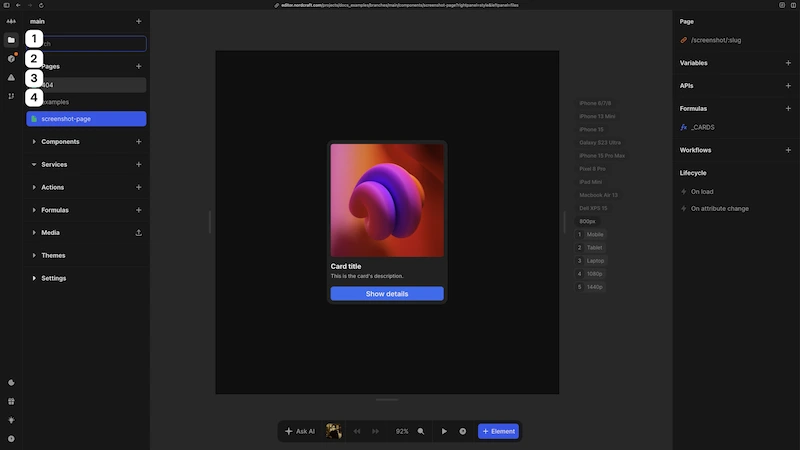Select the iPhone 6/7/8 device preset
800x450 pixels.
[595, 103]
